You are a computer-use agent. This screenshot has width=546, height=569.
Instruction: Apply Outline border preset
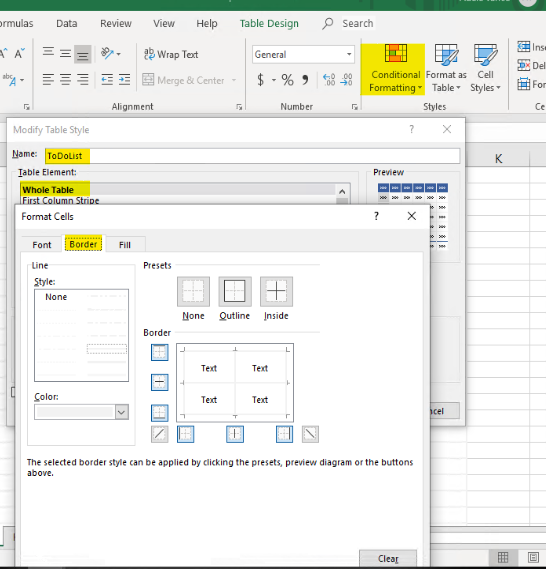pyautogui.click(x=235, y=292)
